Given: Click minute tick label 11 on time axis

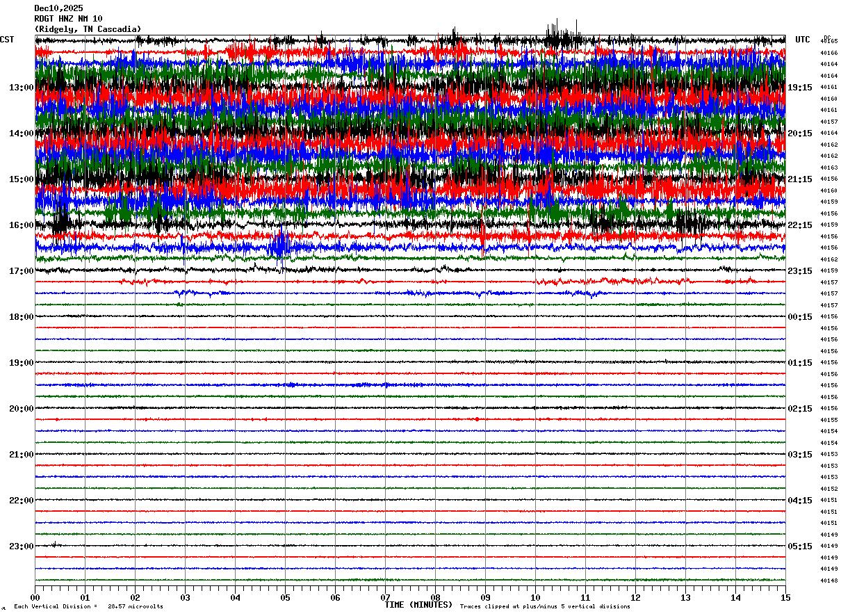Looking at the screenshot, I should pos(585,597).
